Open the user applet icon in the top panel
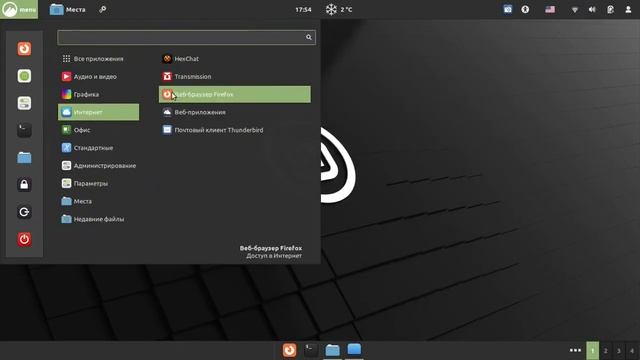The width and height of the screenshot is (640, 360). 628,9
